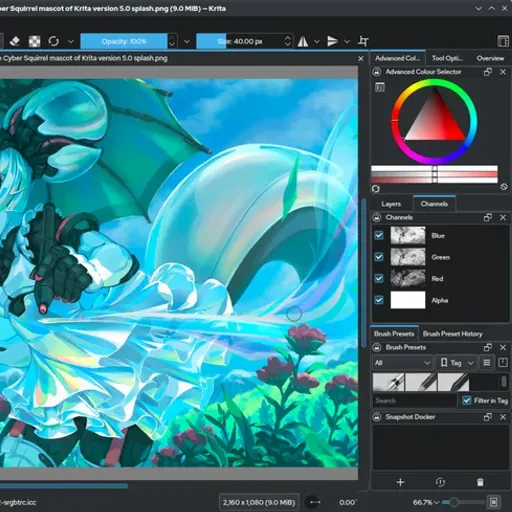Switch to the Overview tab
512x512 pixels.
tap(490, 58)
